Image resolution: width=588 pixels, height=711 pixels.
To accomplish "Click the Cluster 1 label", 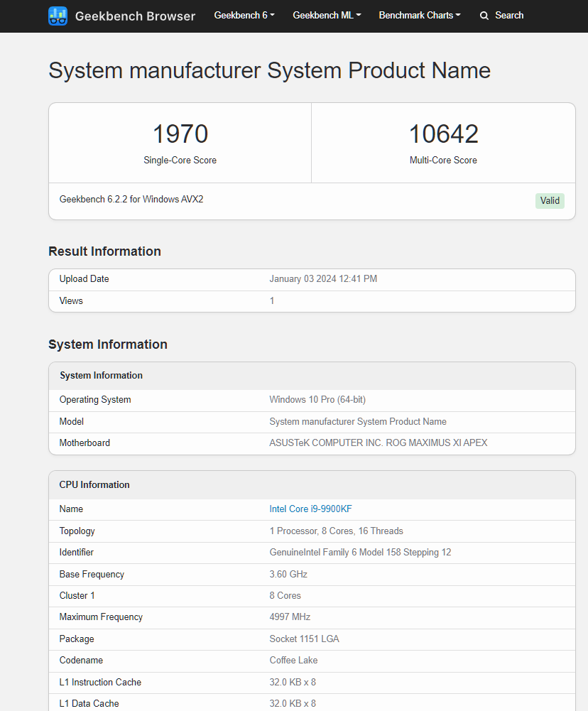I will coord(77,595).
